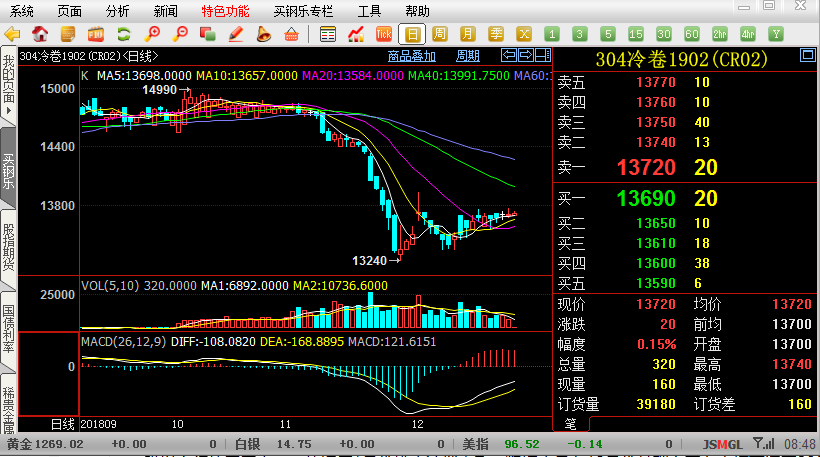This screenshot has height=457, width=820.
Task: Zoom out with the minus magnifier
Action: tap(180, 35)
